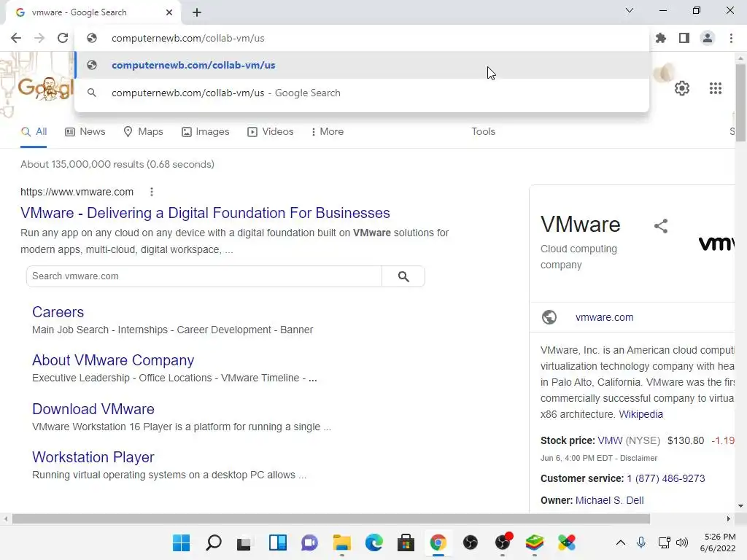Viewport: 747px width, 560px height.
Task: Open OBS Studio from the taskbar
Action: pyautogui.click(x=471, y=542)
